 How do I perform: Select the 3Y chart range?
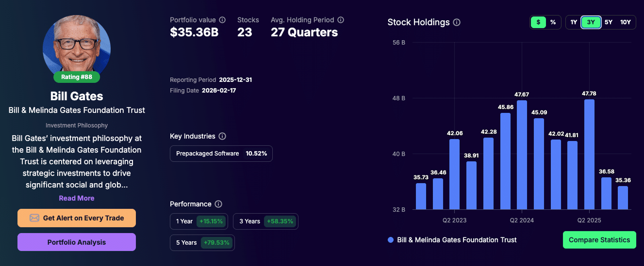[x=591, y=22]
